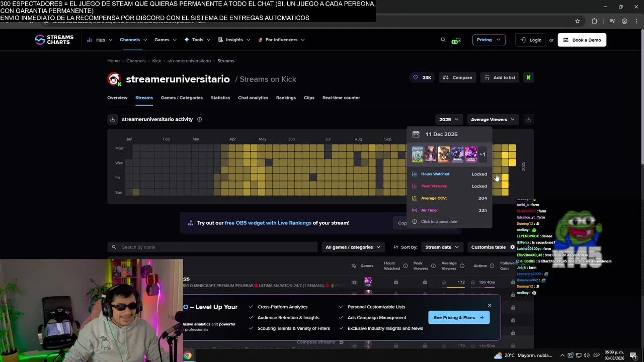Click the Chrome icon in the taskbar

pyautogui.click(x=187, y=355)
